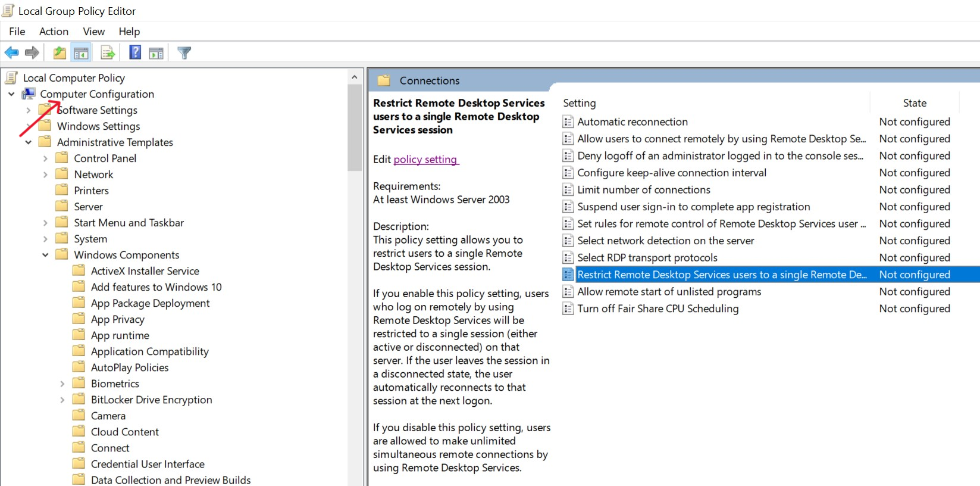The width and height of the screenshot is (980, 486).
Task: Expand the BitLocker Drive Encryption node
Action: (x=62, y=400)
